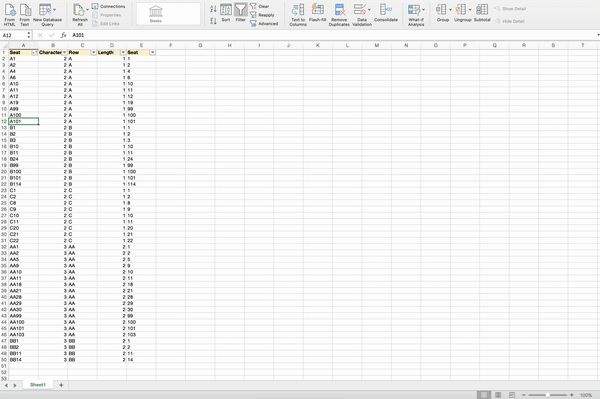Sort descending Z to A
Viewport: 600px width, 399px height.
point(213,21)
